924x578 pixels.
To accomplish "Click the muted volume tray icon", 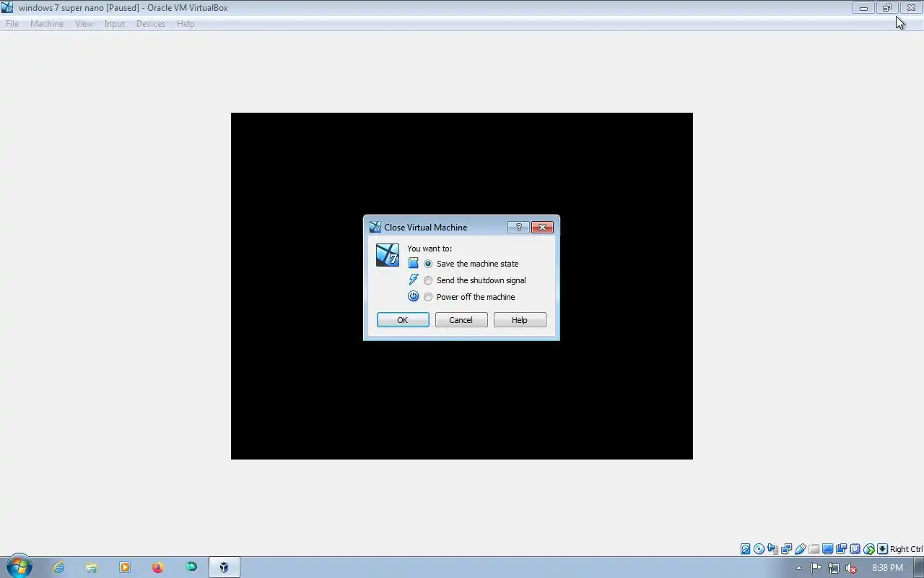I will tap(851, 568).
